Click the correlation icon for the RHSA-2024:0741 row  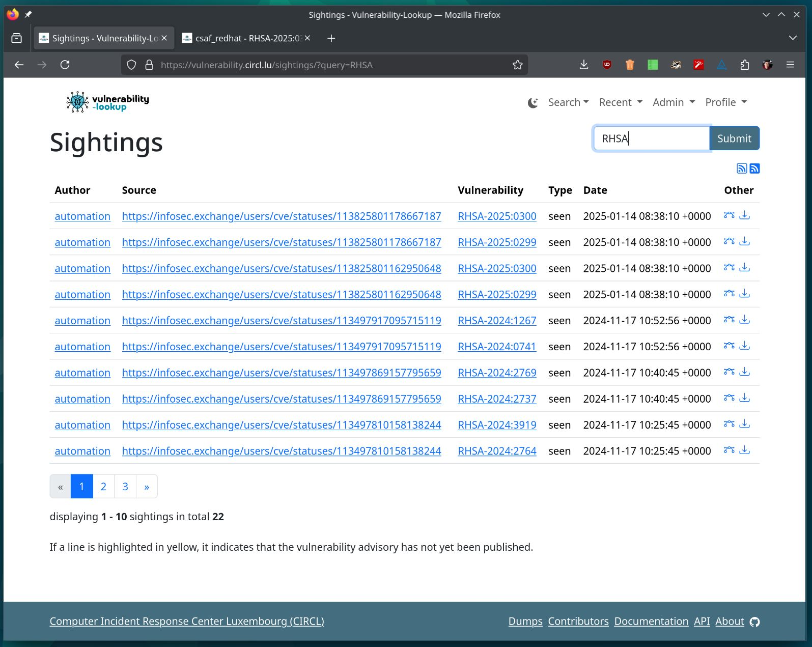729,346
